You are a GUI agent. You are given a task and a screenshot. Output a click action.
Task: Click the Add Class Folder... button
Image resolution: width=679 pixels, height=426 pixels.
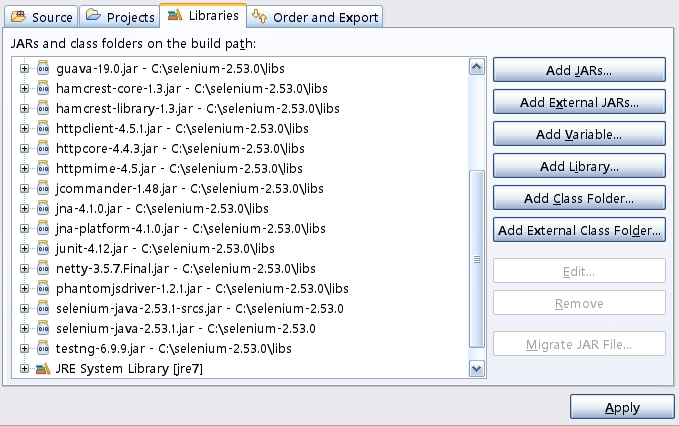pyautogui.click(x=579, y=198)
